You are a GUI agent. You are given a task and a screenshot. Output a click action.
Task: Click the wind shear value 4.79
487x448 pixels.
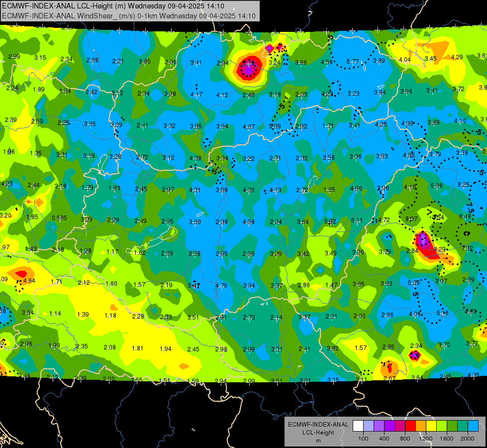pyautogui.click(x=221, y=285)
